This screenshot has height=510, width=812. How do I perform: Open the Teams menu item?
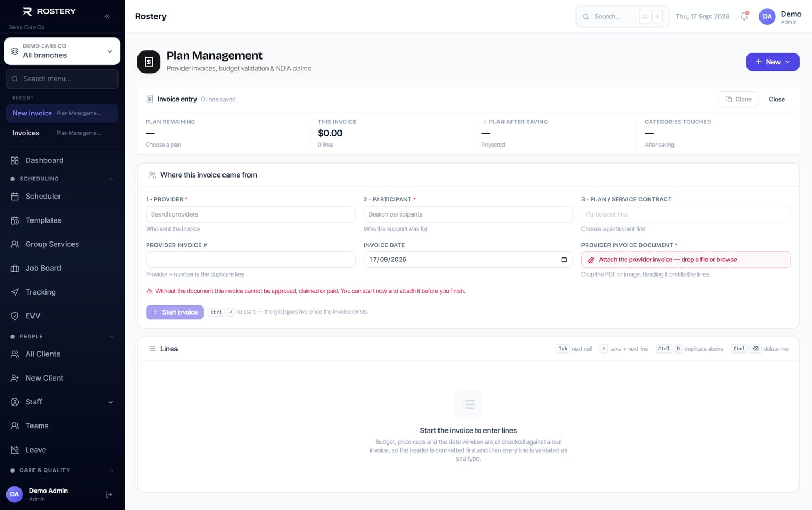point(62,426)
